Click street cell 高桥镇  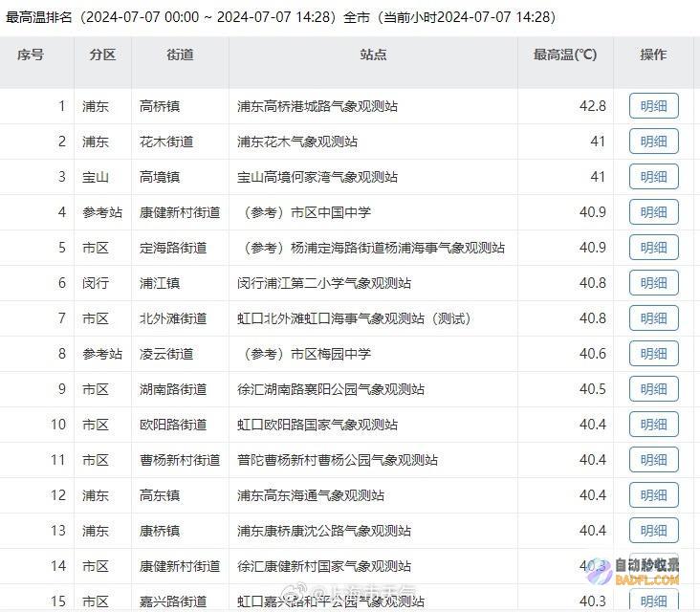coord(160,106)
